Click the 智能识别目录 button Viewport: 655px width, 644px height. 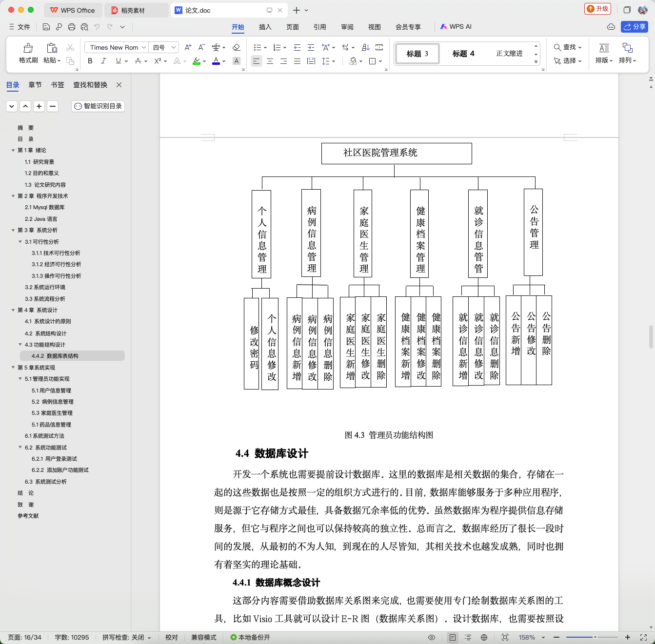[x=98, y=106]
